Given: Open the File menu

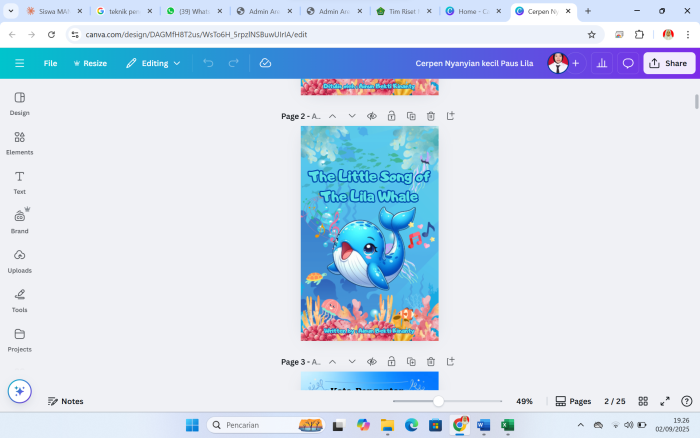Looking at the screenshot, I should [x=50, y=63].
